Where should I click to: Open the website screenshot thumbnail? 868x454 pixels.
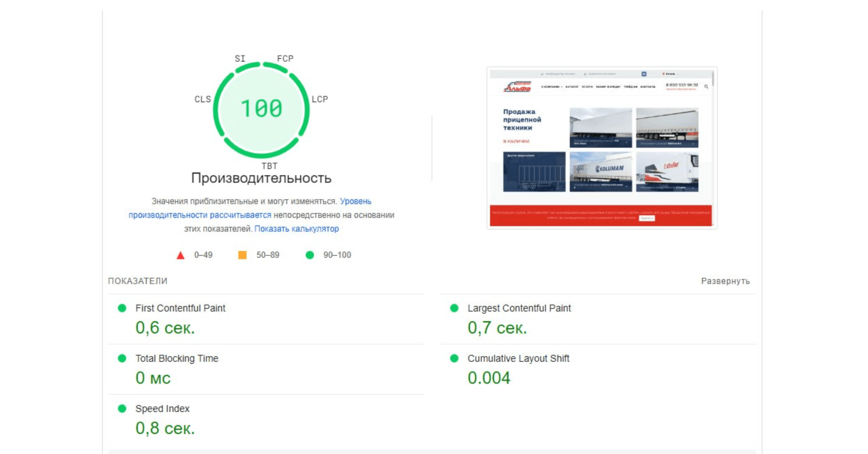click(x=601, y=148)
